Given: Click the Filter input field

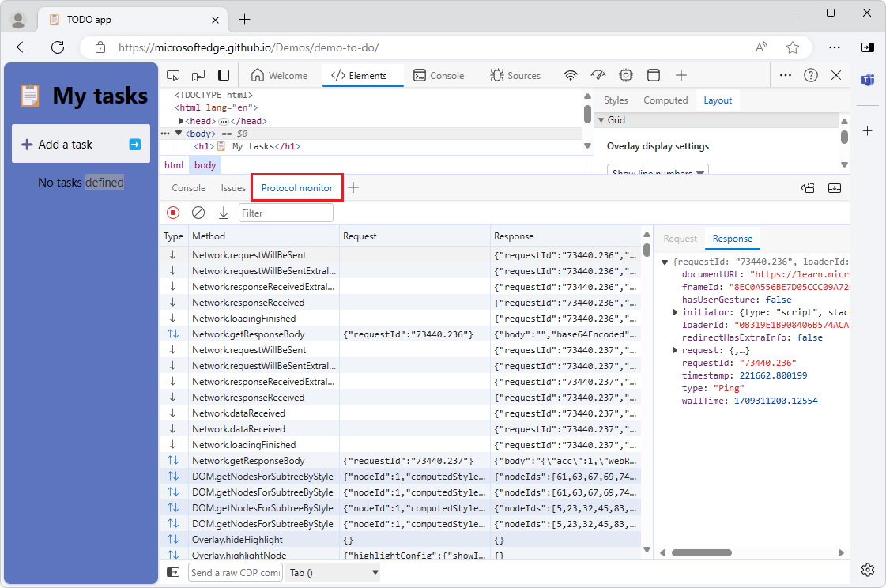Looking at the screenshot, I should pos(285,213).
